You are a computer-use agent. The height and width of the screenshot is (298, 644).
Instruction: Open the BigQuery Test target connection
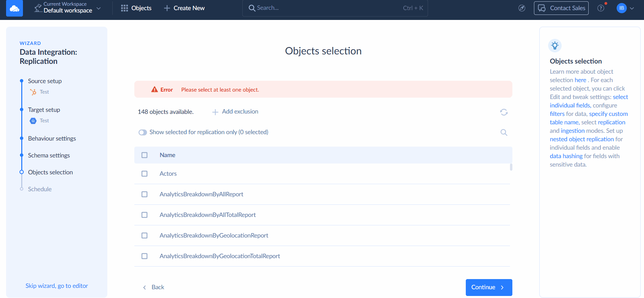click(x=40, y=121)
